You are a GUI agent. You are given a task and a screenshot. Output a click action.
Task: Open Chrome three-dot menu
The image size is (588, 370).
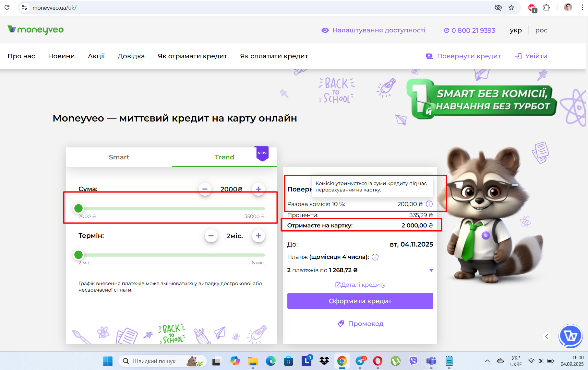582,7
